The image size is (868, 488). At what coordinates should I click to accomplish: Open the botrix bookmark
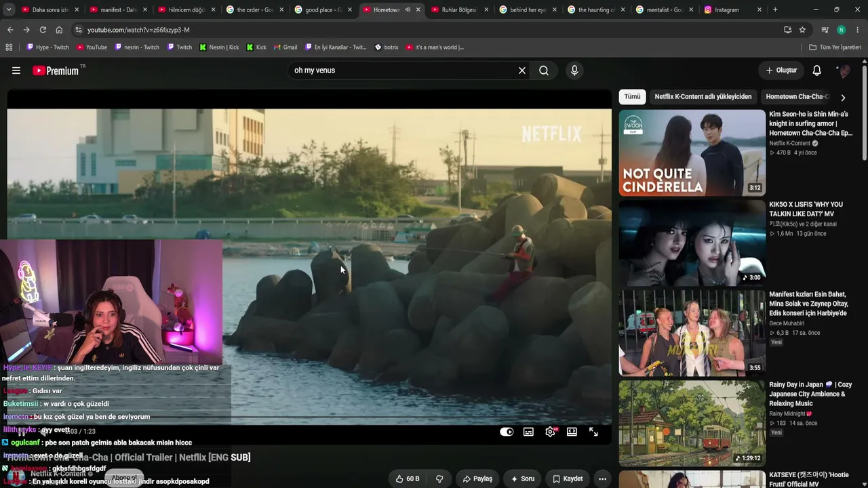pos(387,47)
